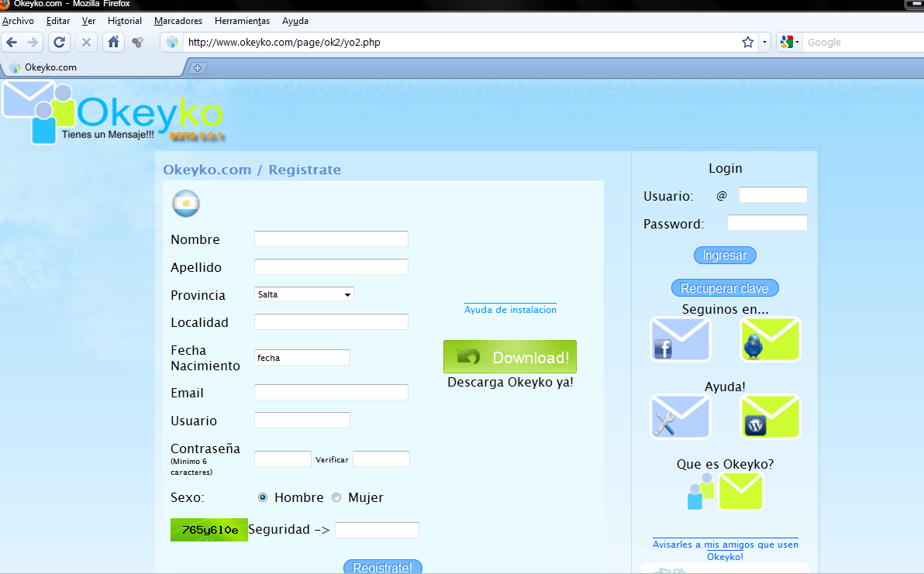This screenshot has height=574, width=924.
Task: Bookmark this page with the star icon
Action: (x=748, y=43)
